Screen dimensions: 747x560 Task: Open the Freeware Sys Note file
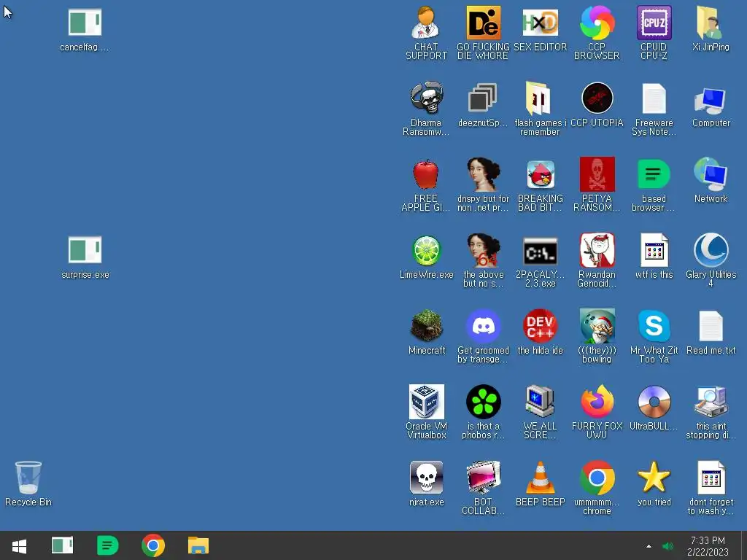(x=654, y=98)
